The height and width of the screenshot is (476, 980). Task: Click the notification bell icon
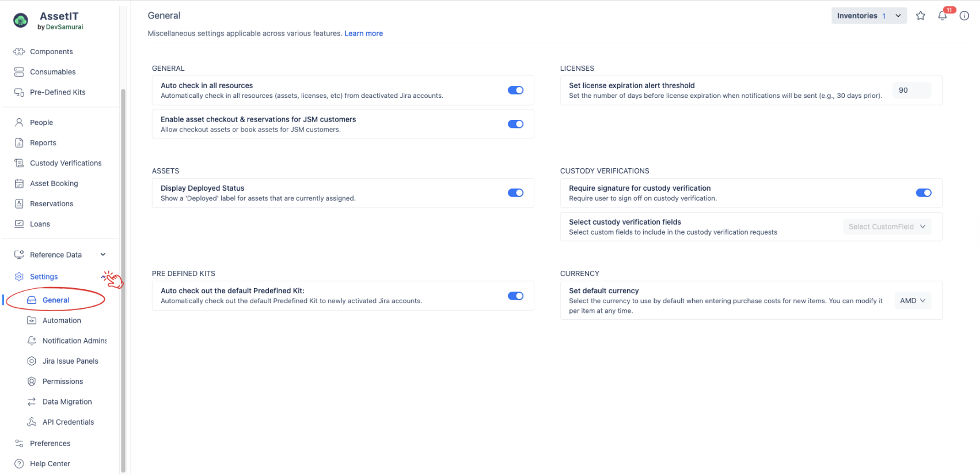[x=942, y=16]
